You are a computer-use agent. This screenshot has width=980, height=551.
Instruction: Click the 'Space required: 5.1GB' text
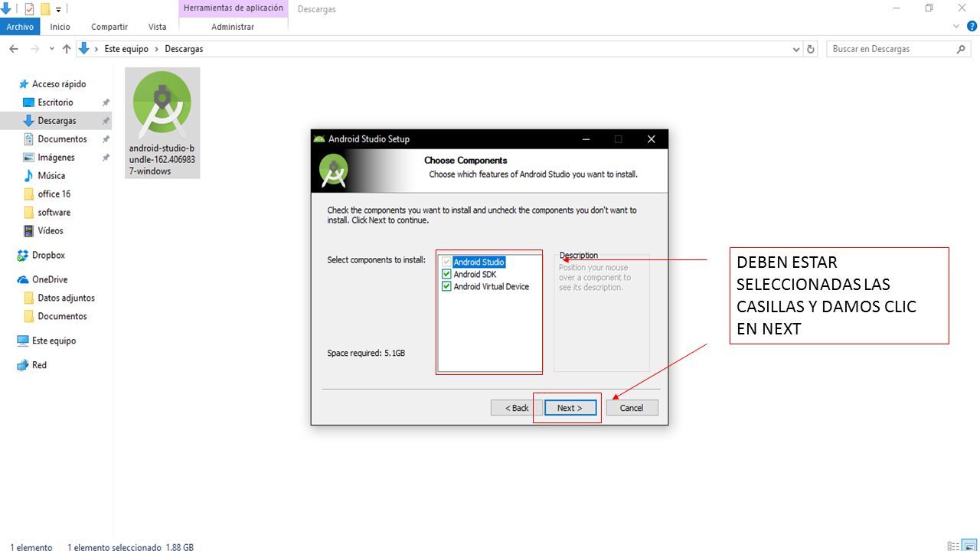click(x=366, y=354)
